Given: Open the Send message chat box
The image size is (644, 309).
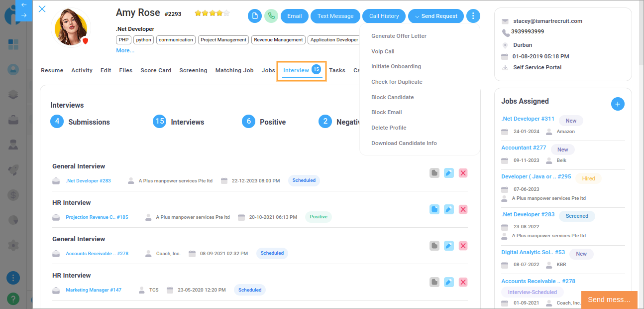Looking at the screenshot, I should [609, 300].
